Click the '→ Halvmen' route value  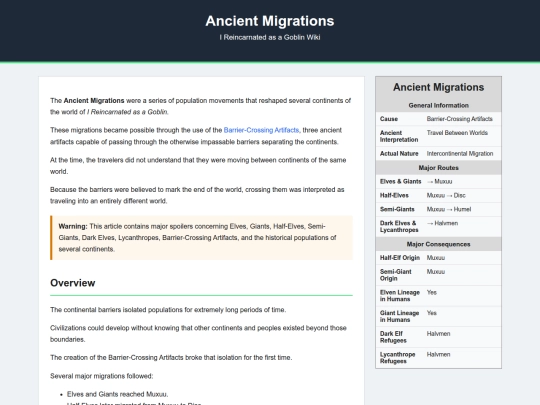[x=442, y=223]
